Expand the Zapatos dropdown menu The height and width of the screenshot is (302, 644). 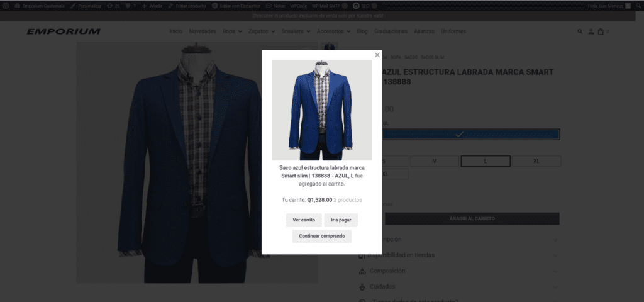pos(261,31)
